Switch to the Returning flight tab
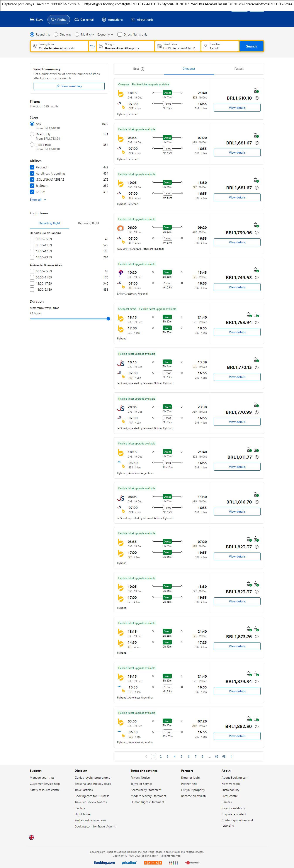The image size is (294, 868). tap(88, 223)
